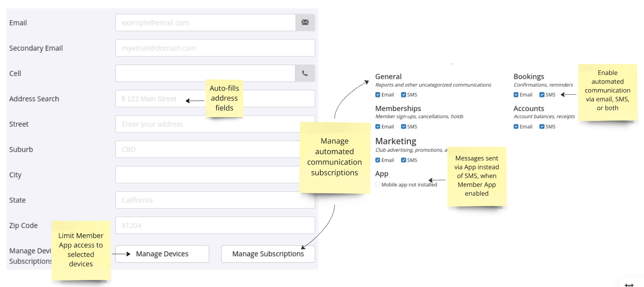Screen dimensions: 644x287
Task: Uncheck Accounts SMS checkbox
Action: point(542,127)
